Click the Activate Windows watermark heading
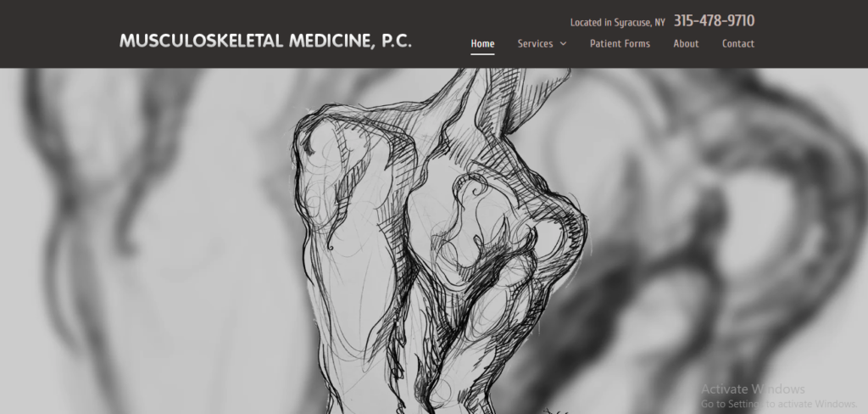 753,389
